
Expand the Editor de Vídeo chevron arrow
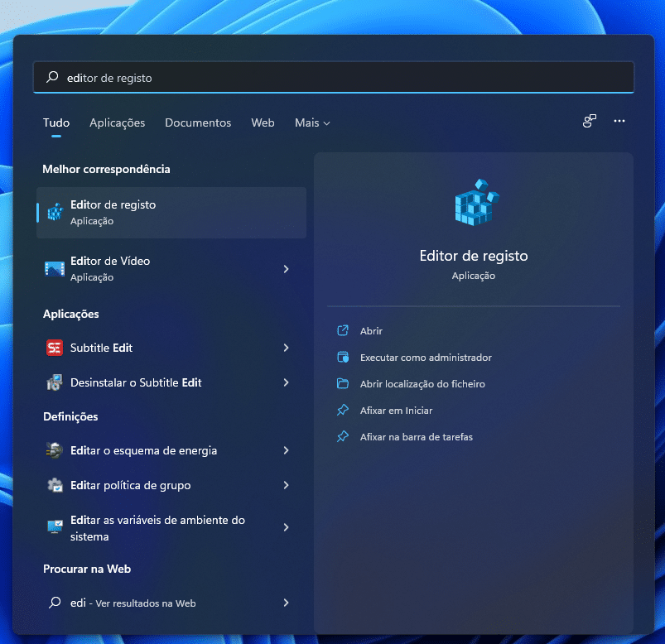[x=286, y=269]
